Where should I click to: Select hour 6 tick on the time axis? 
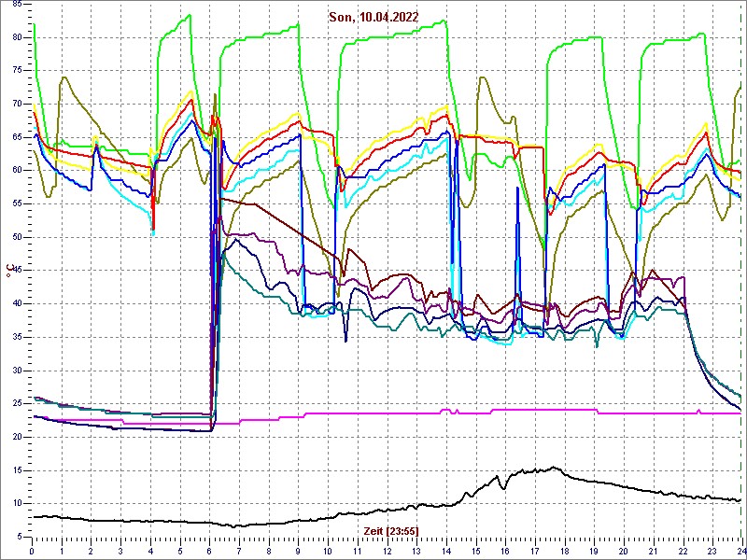(210, 550)
